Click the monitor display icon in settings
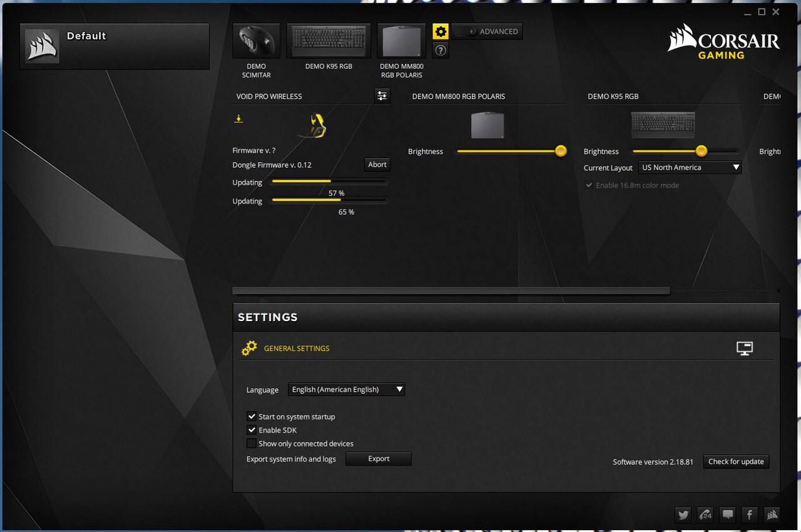 pyautogui.click(x=745, y=349)
